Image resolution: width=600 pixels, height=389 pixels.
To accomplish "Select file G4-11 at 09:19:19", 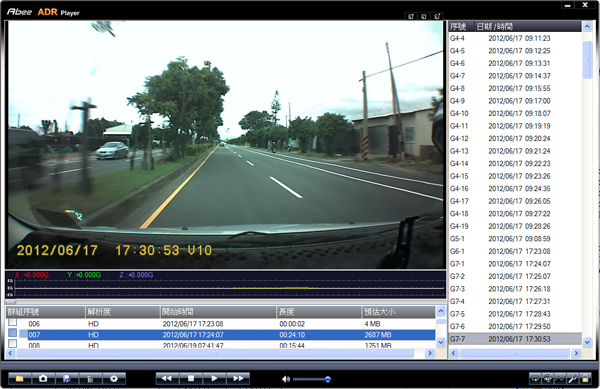I will pyautogui.click(x=515, y=126).
